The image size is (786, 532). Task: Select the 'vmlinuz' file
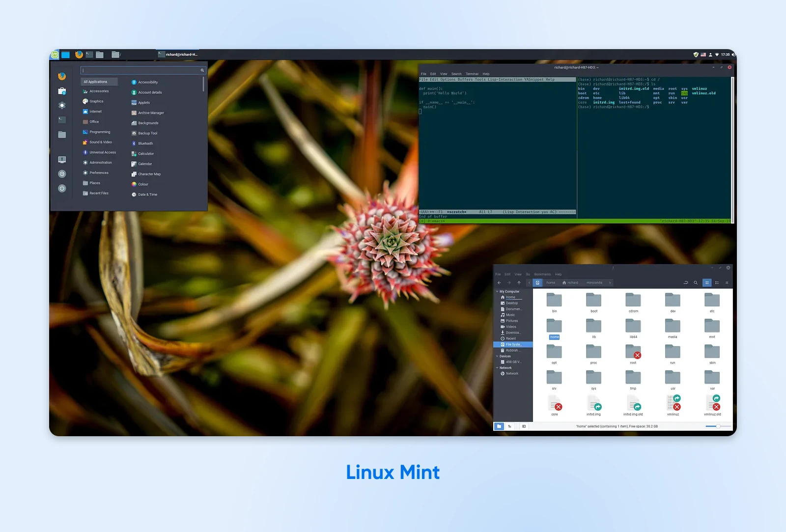click(673, 406)
